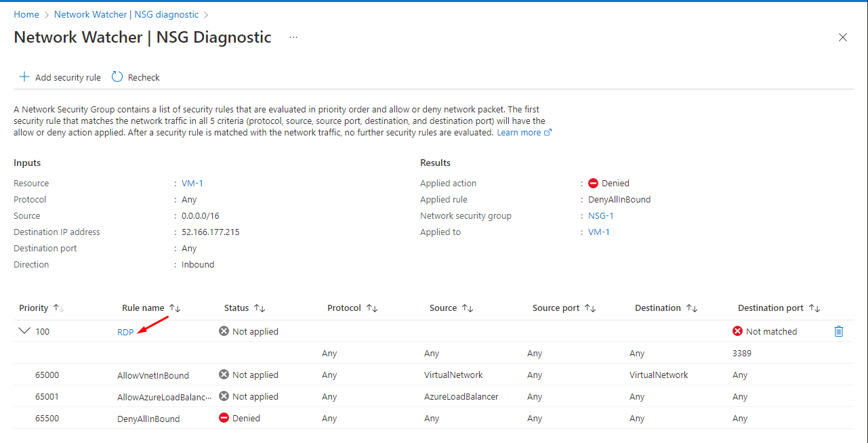
Task: Select the AllowVnetInBound rule name
Action: pyautogui.click(x=153, y=375)
